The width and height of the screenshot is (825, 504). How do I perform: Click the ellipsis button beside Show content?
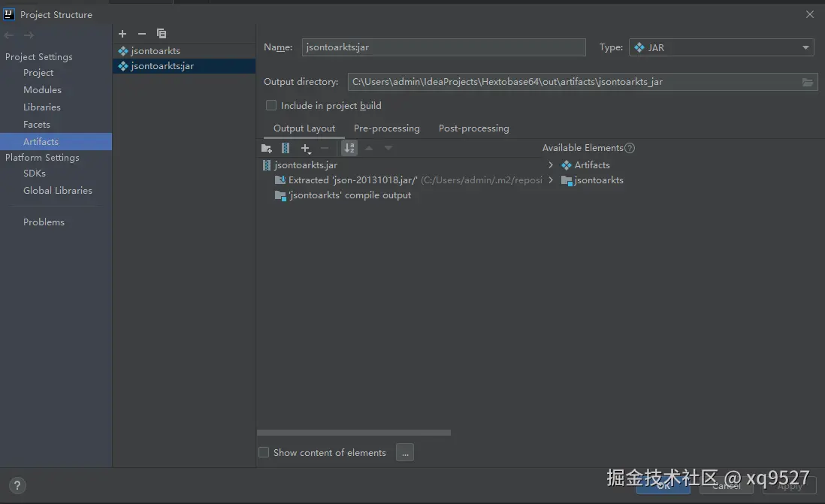coord(404,452)
